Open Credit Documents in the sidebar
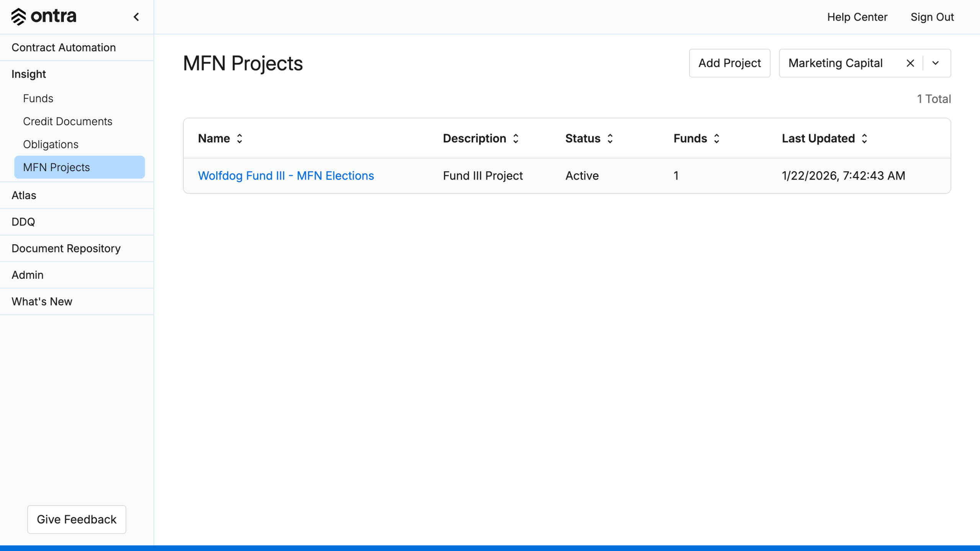The image size is (980, 551). pos(67,121)
